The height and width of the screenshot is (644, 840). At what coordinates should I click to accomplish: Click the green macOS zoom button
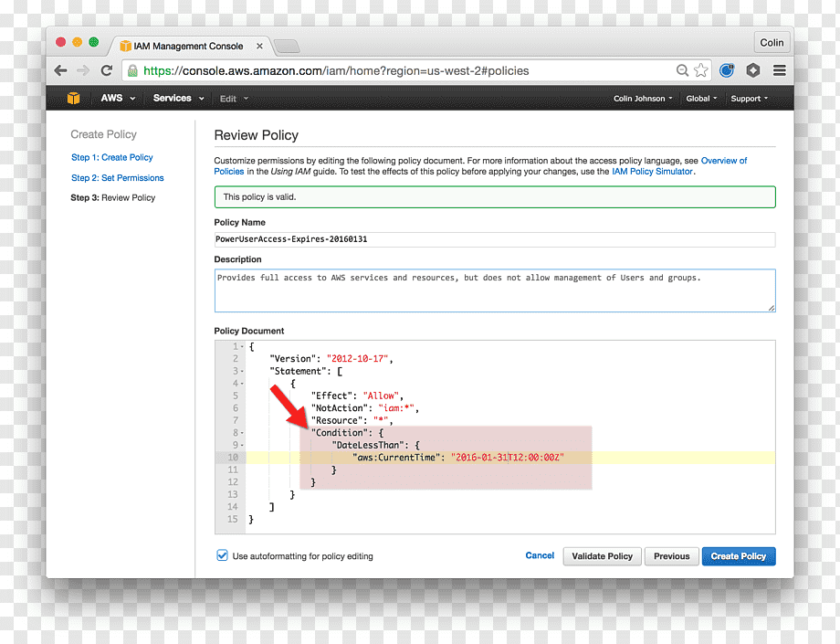click(94, 42)
